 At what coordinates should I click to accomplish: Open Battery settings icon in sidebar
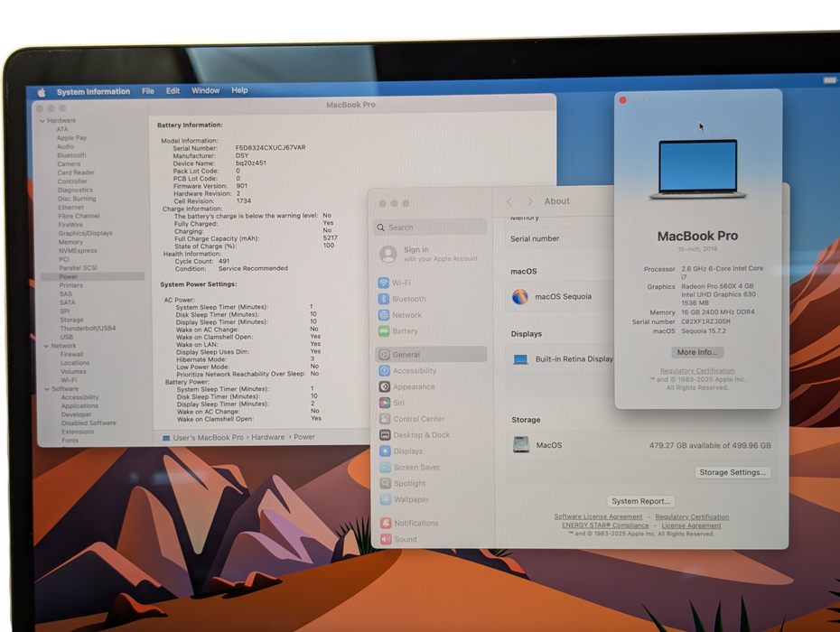(384, 331)
